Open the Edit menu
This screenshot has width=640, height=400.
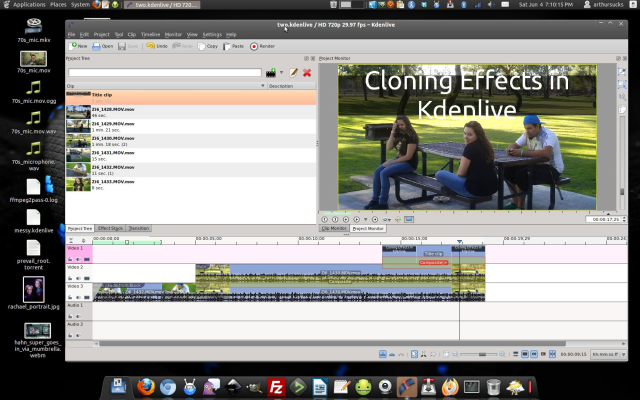(84, 34)
